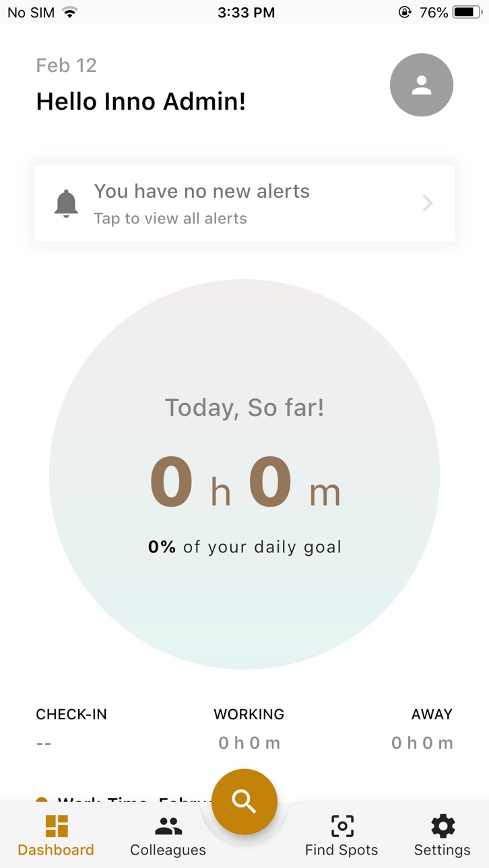The height and width of the screenshot is (868, 489).
Task: Select the AWAY time stat
Action: pyautogui.click(x=422, y=729)
